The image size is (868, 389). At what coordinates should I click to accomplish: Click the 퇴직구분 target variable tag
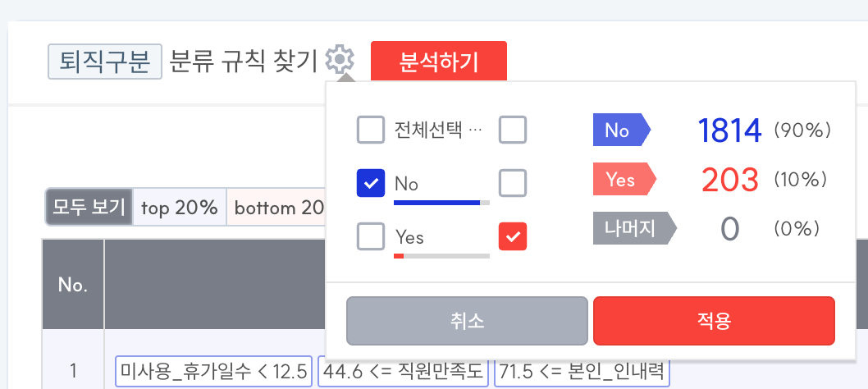pyautogui.click(x=105, y=62)
